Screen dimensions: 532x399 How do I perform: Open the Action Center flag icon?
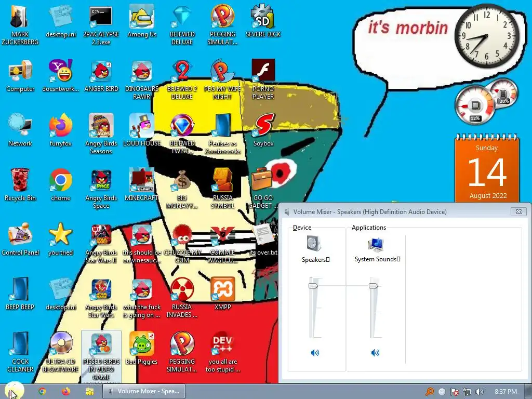pos(454,392)
